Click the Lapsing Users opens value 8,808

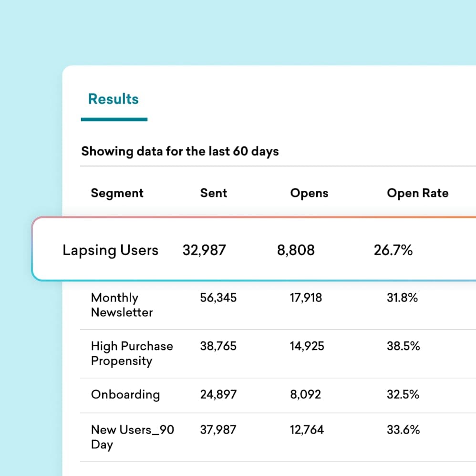(296, 250)
